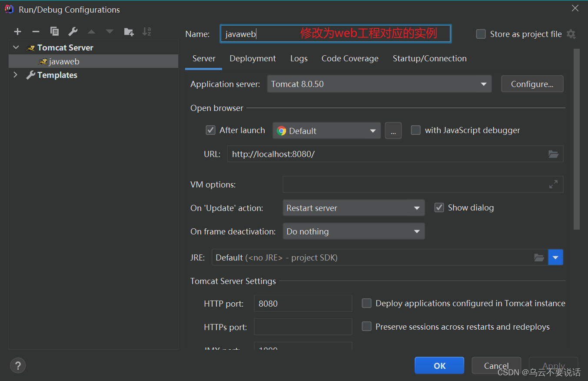Image resolution: width=588 pixels, height=381 pixels.
Task: Open JRE blue dropdown arrow
Action: click(556, 257)
